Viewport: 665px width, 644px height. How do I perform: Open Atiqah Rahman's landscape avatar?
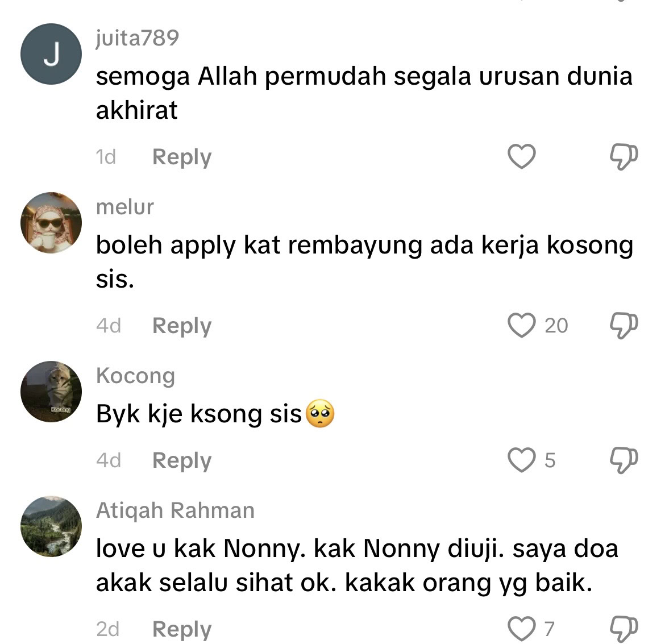click(51, 526)
